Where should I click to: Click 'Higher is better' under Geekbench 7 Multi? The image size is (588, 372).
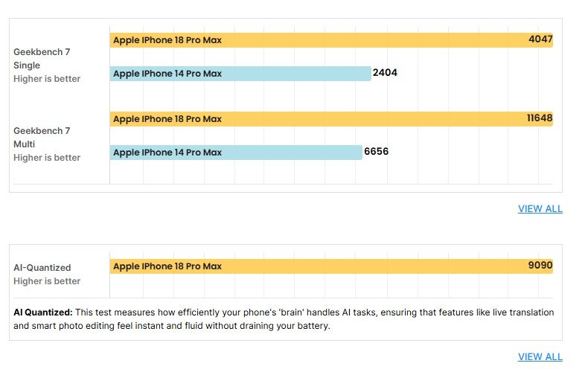click(47, 158)
